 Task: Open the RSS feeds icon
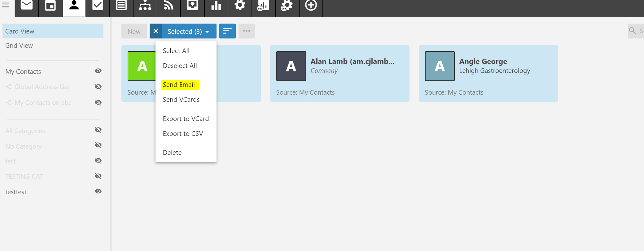(169, 5)
